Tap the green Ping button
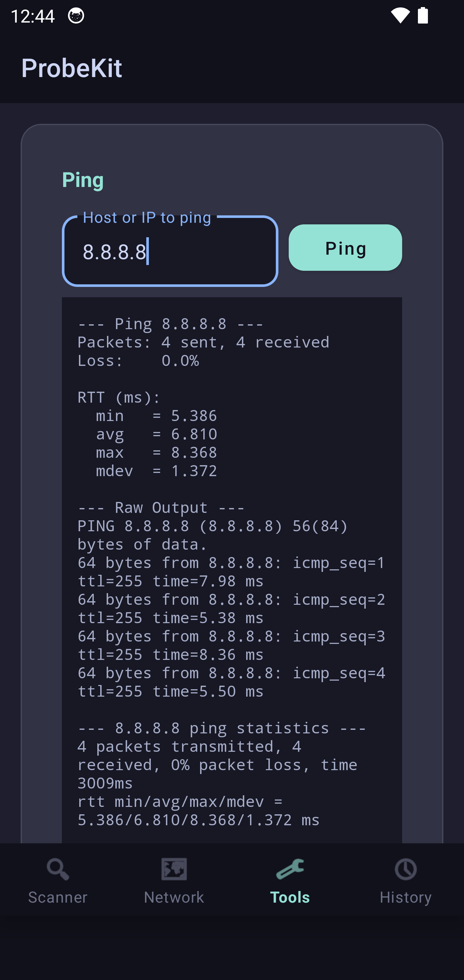 coord(345,248)
